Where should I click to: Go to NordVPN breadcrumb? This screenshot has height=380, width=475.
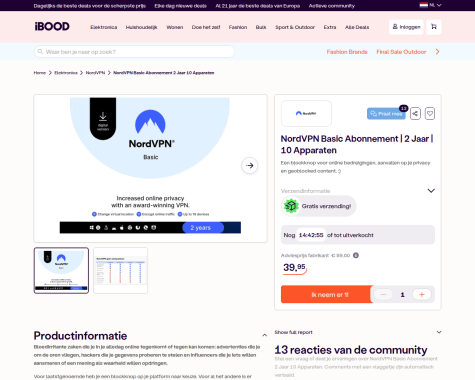coord(95,73)
